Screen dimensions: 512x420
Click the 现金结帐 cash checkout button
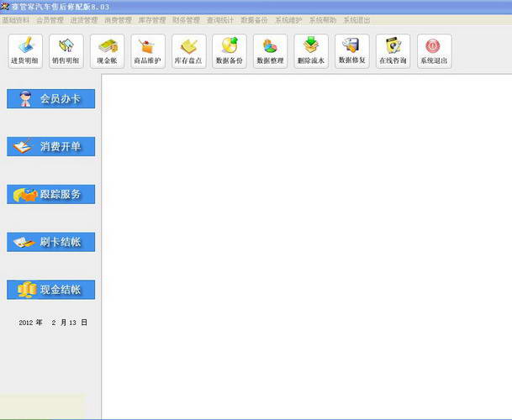[51, 290]
